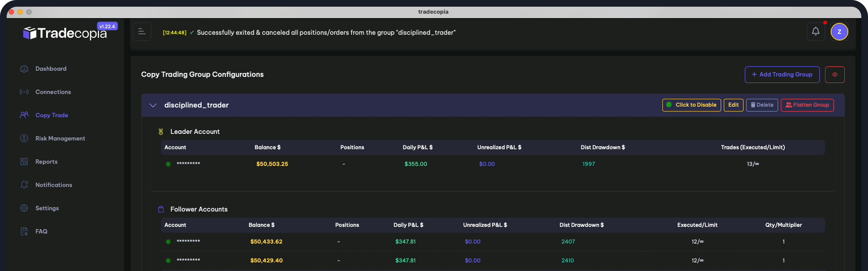Click the Tradecopia logo
Image resolution: width=868 pixels, height=271 pixels.
tap(65, 33)
